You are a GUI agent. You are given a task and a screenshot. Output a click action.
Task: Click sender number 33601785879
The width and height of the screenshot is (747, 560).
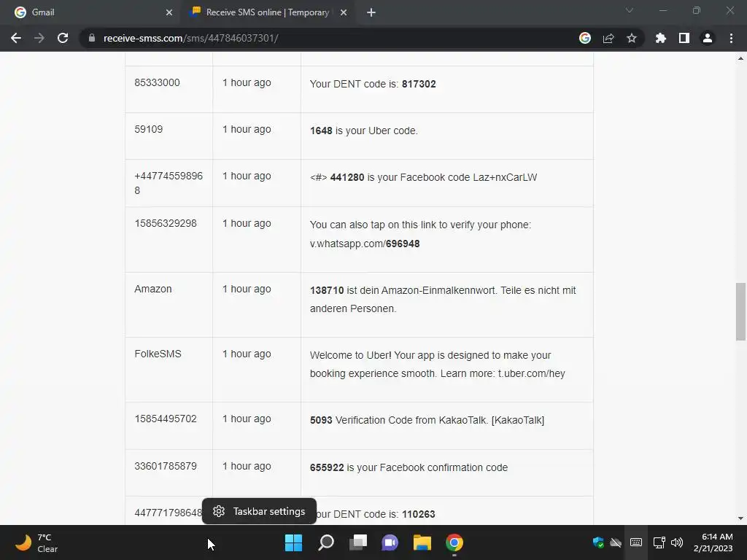(166, 466)
